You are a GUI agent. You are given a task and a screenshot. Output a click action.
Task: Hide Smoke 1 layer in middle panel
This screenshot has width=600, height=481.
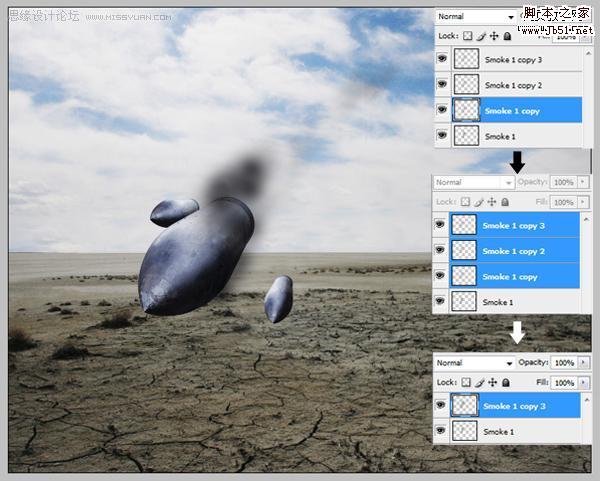[441, 301]
